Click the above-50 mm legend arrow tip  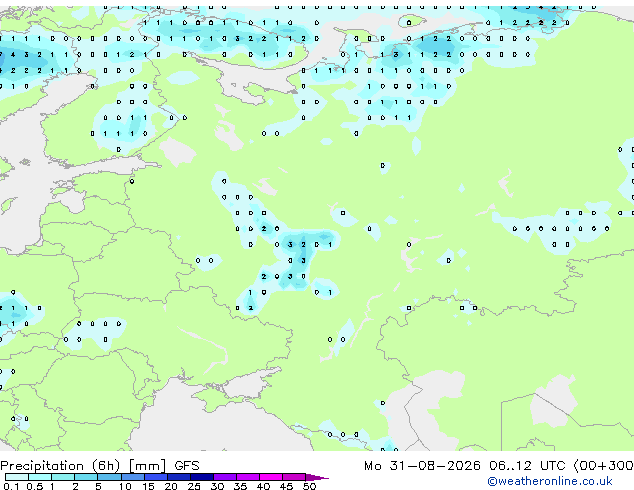tap(317, 477)
